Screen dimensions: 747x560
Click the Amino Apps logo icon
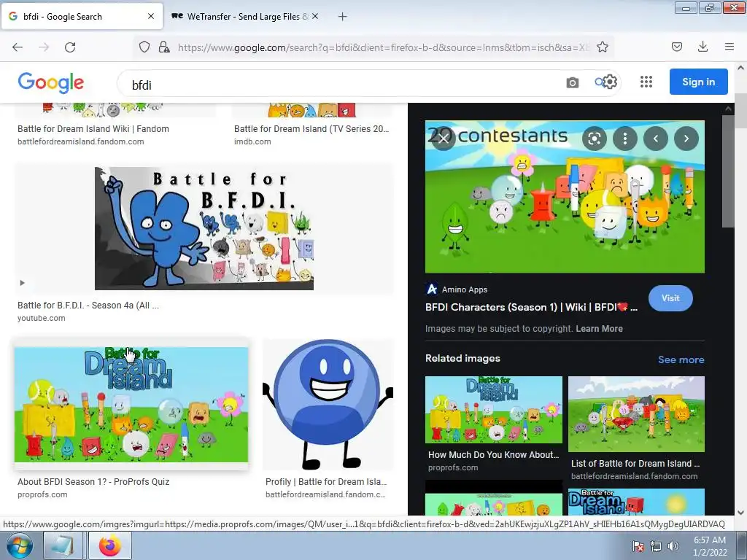[x=432, y=289]
